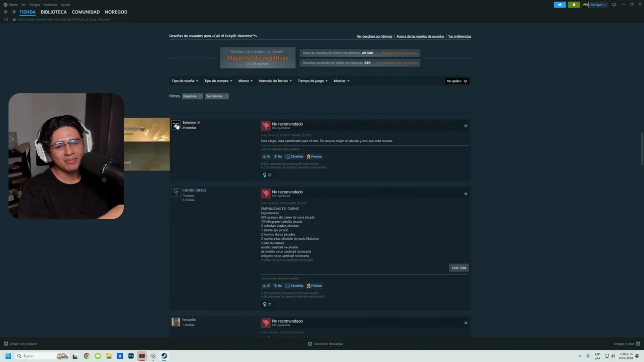Open the Ayuda menu

point(65,5)
